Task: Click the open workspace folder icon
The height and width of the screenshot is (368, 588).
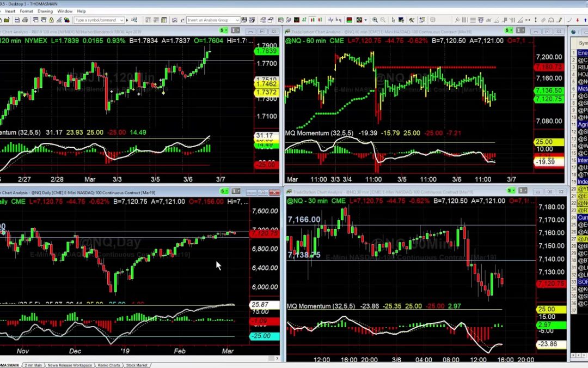Action: coord(7,20)
